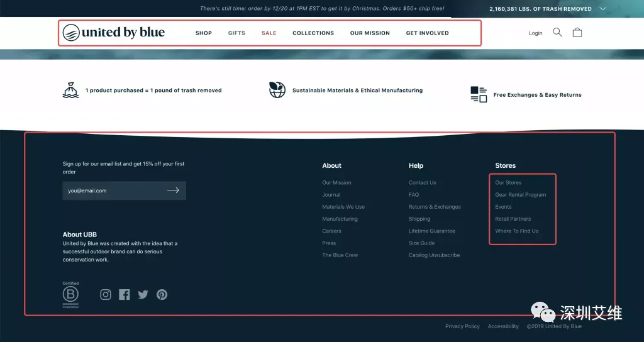Click the Login link
Viewport: 644px width, 342px height.
[x=536, y=33]
